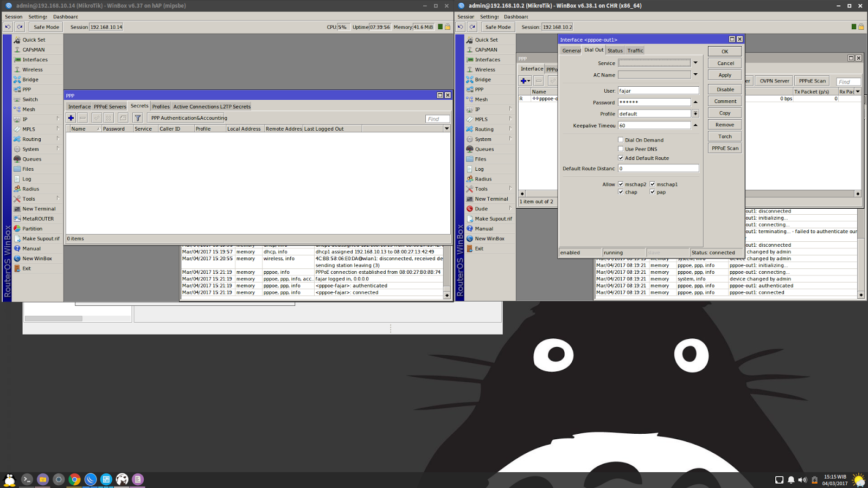Collapse the Password field arrow
This screenshot has width=868, height=488.
[695, 102]
